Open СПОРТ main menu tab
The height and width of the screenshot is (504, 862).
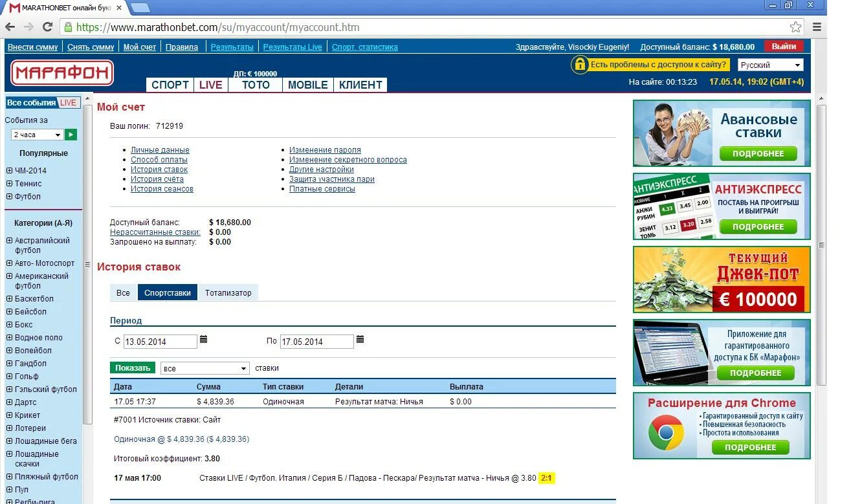pyautogui.click(x=170, y=85)
